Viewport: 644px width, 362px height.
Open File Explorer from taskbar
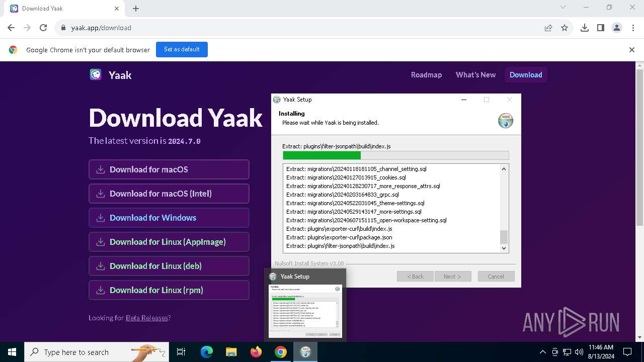tap(231, 352)
